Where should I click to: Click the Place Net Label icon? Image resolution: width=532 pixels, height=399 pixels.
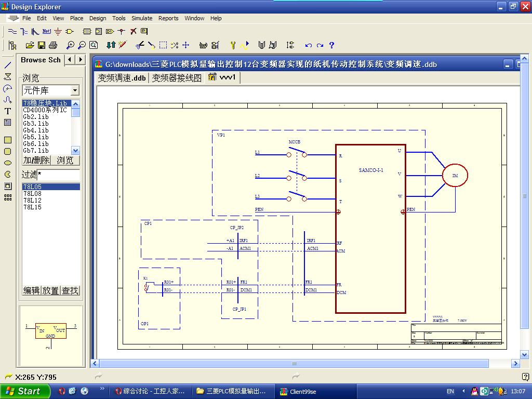click(x=46, y=31)
